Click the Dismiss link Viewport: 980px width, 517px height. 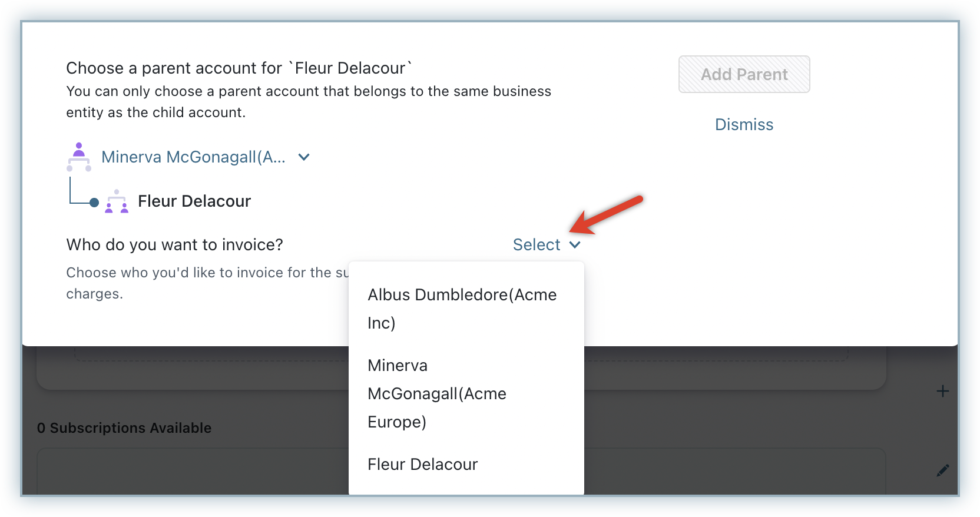click(x=744, y=125)
